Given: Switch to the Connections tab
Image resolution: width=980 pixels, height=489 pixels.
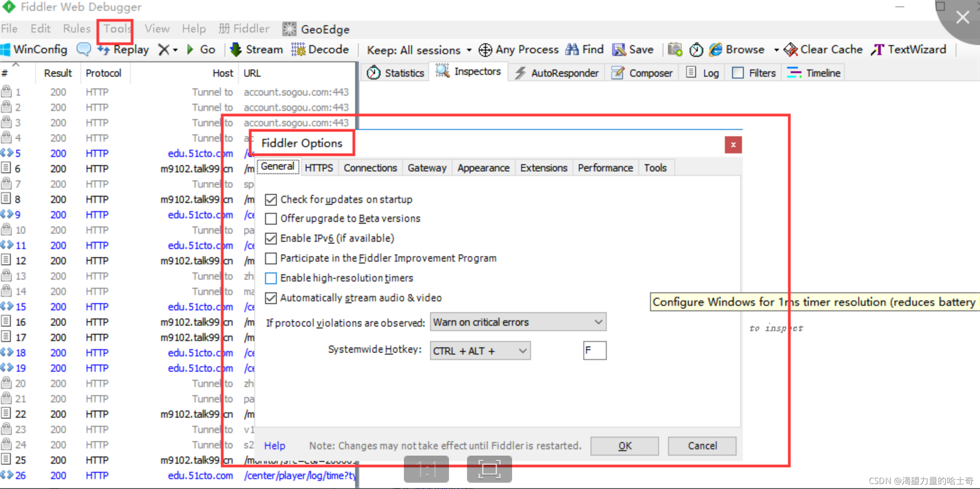Looking at the screenshot, I should [x=370, y=167].
